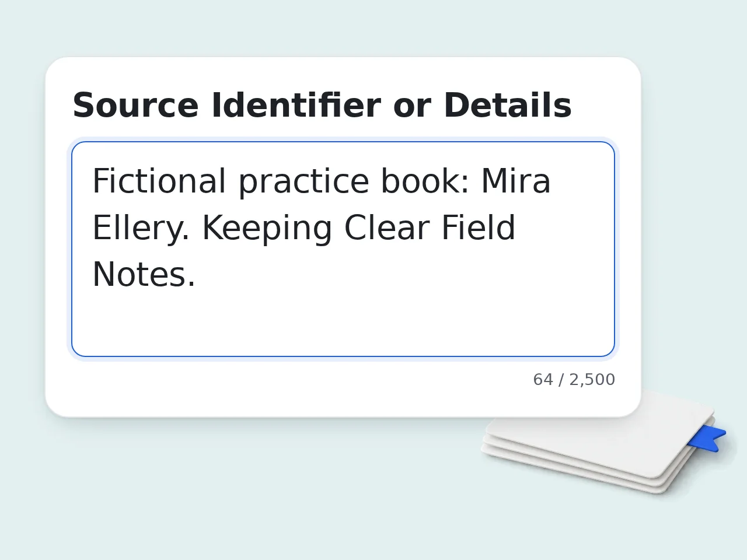Click the word "Identifier" in the heading

[296, 106]
